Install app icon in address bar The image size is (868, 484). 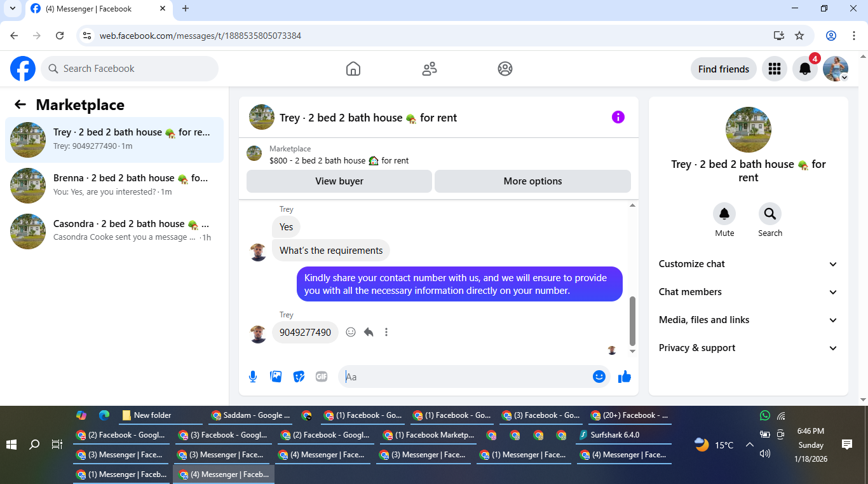point(779,36)
